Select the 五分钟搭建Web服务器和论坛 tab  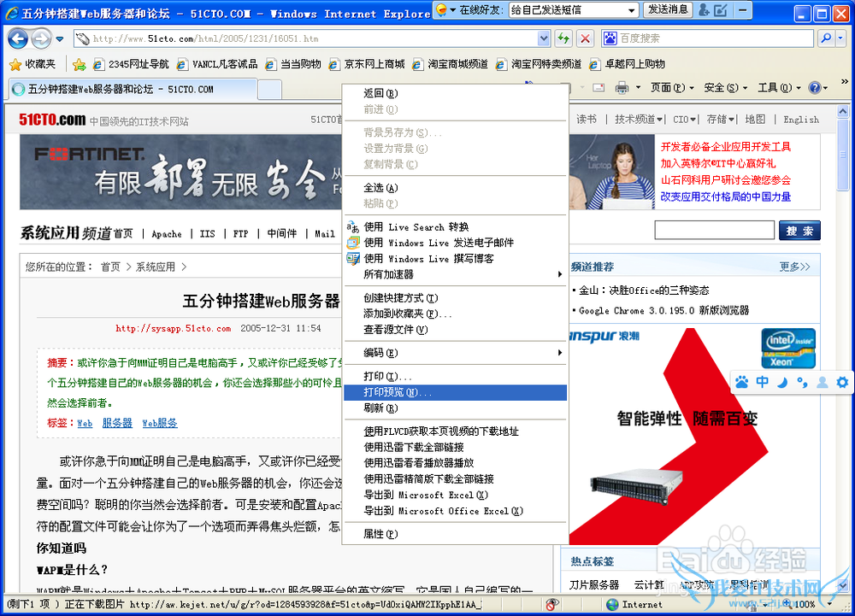[133, 90]
